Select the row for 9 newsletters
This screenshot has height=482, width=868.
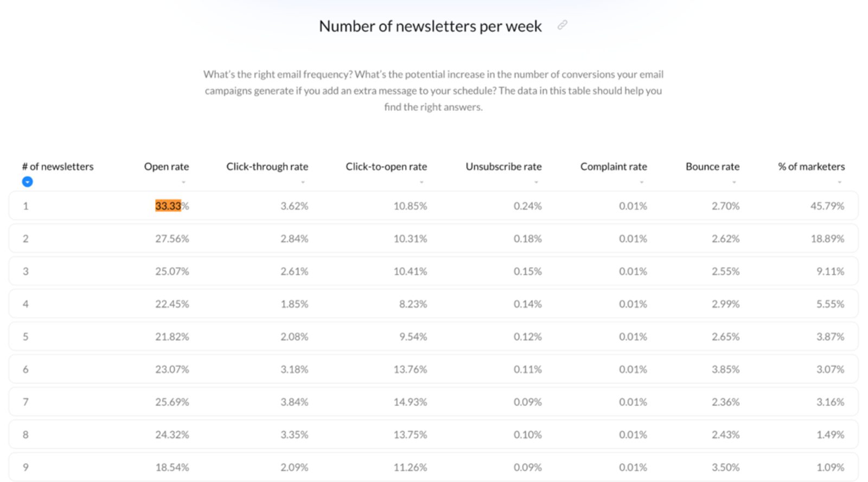click(433, 467)
